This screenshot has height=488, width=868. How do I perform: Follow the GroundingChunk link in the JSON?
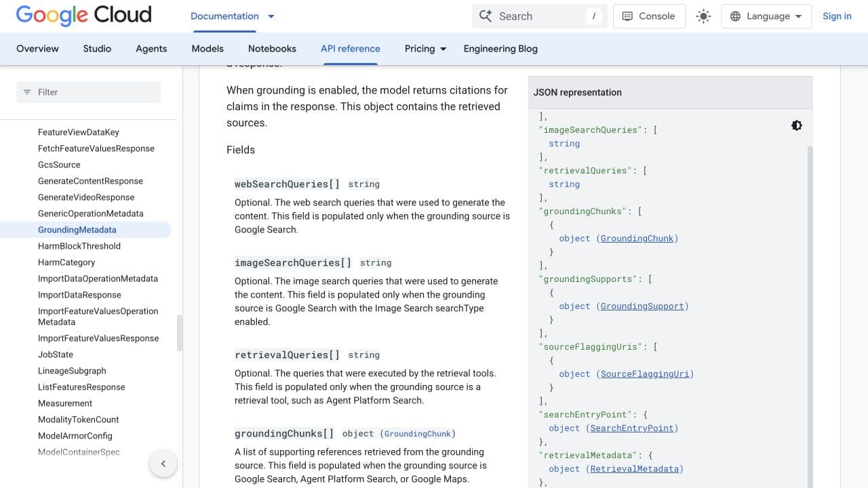[637, 239]
